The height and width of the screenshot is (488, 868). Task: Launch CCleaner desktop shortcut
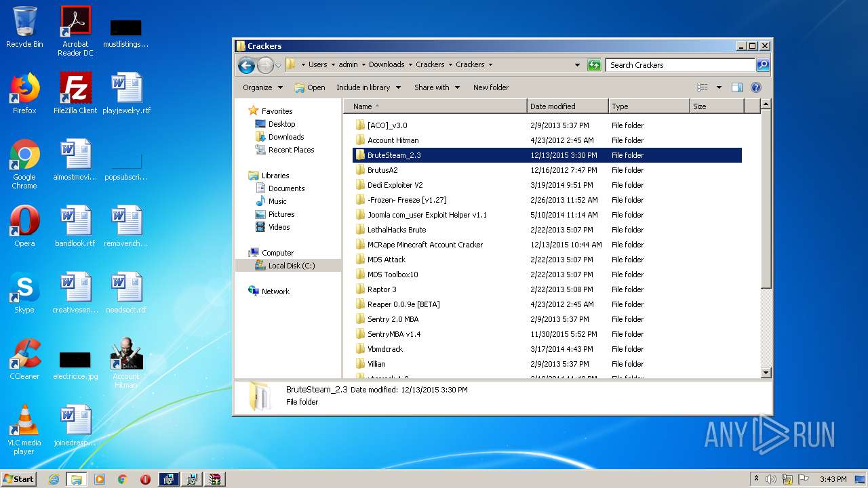click(x=24, y=359)
